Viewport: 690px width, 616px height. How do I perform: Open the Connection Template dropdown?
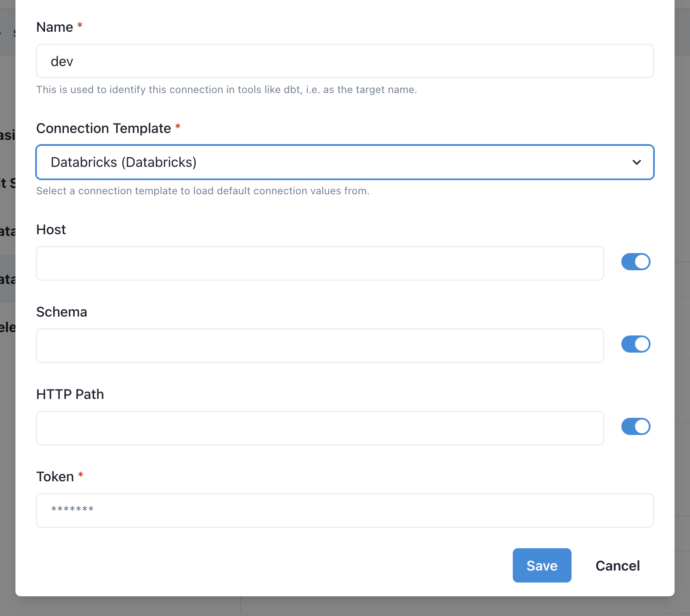(345, 162)
